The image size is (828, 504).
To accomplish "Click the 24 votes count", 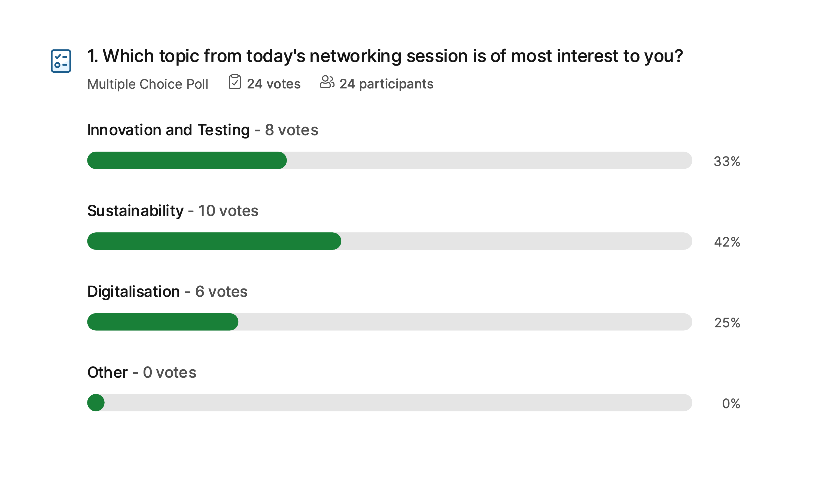I will point(273,84).
